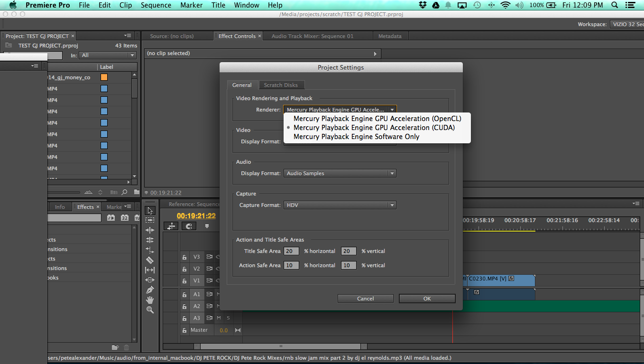Click the master track output meter icon
The image size is (644, 364).
point(238,330)
